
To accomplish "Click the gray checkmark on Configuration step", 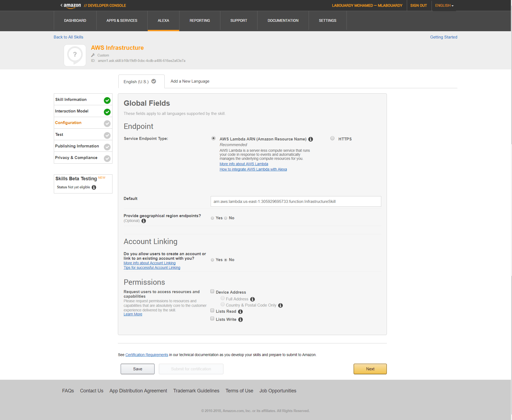I will [x=107, y=123].
